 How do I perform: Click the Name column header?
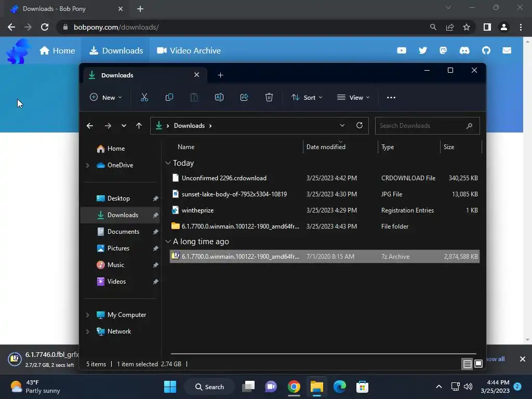tap(186, 147)
